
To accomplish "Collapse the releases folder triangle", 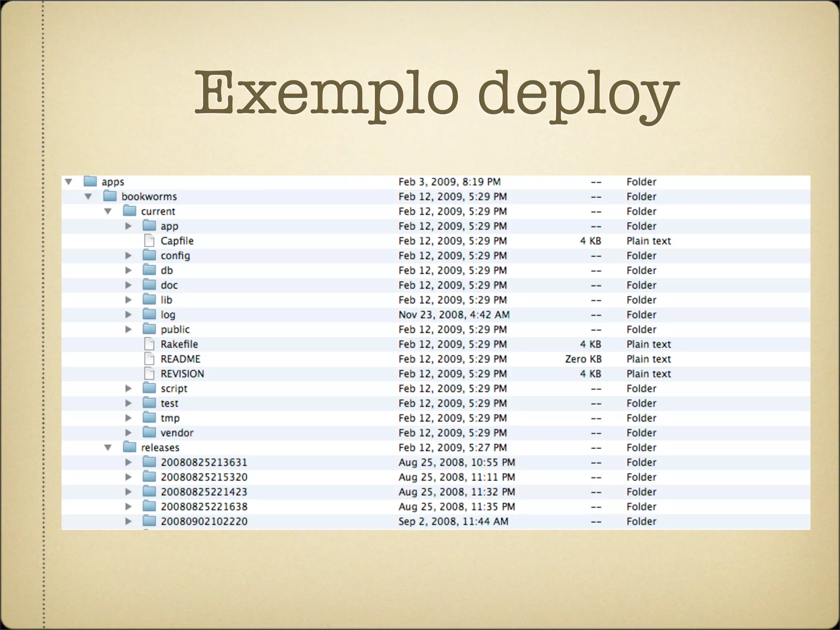I will 108,447.
